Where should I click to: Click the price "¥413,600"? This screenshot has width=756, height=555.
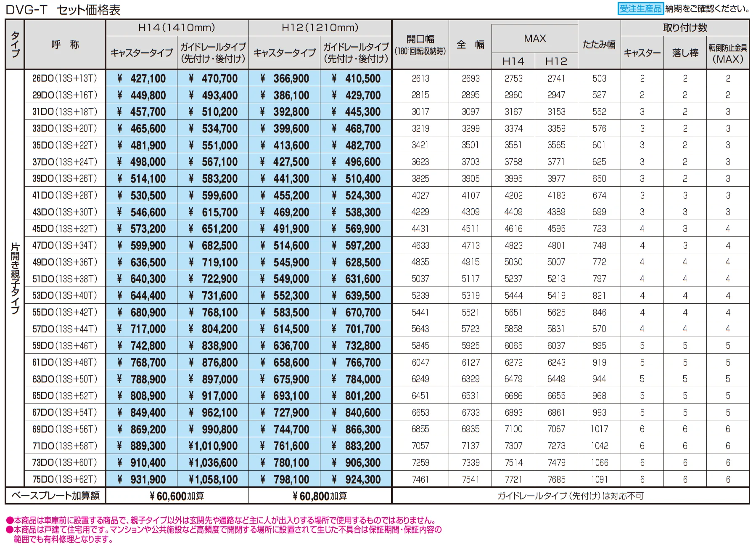[x=285, y=145]
